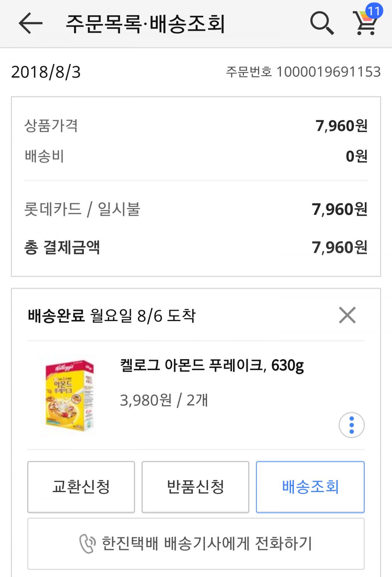Viewport: 392px width, 577px height.
Task: Tap the 주문목록·배송조회 page title
Action: click(145, 24)
